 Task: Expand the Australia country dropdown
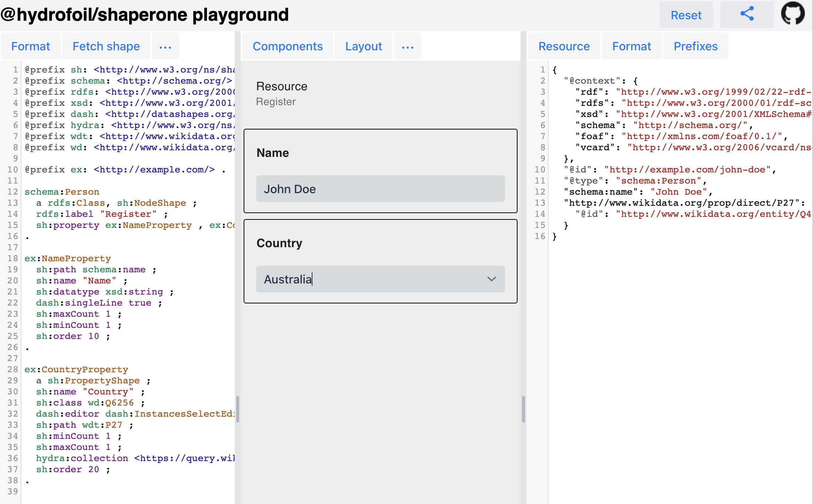coord(492,280)
